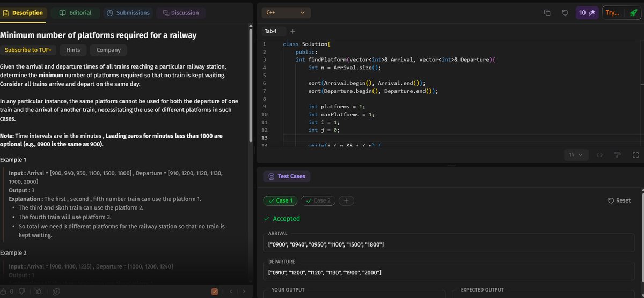
Task: Open the font size 14 dropdown
Action: click(x=576, y=155)
